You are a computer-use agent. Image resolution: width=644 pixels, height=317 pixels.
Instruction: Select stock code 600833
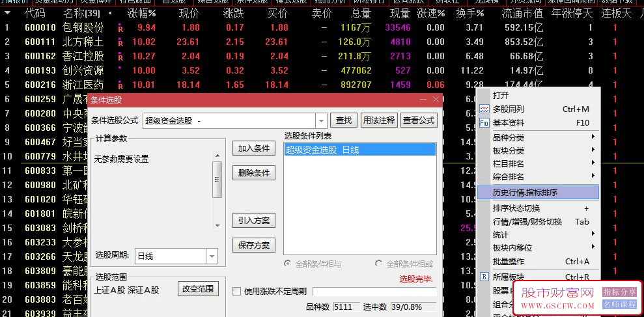point(40,171)
